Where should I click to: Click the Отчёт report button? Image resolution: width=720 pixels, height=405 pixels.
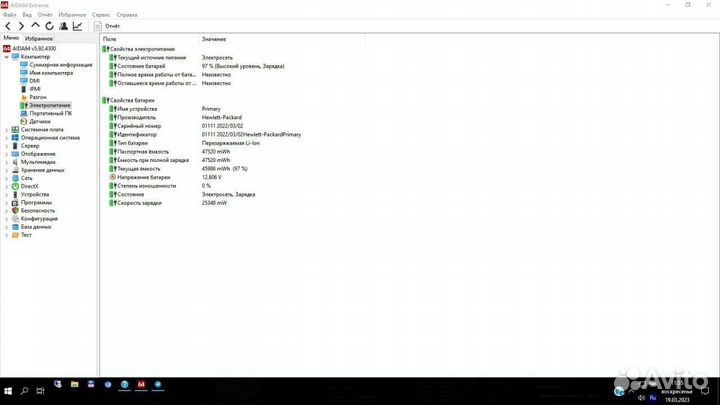[107, 26]
